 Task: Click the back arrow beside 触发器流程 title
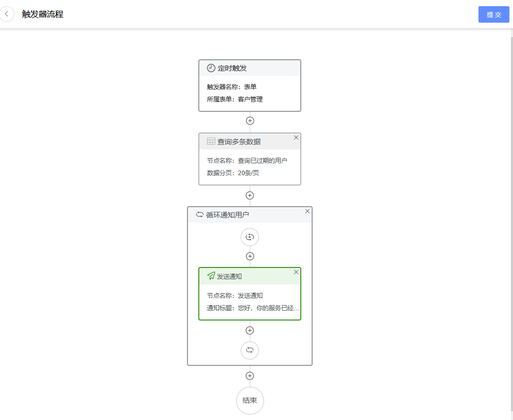(7, 14)
